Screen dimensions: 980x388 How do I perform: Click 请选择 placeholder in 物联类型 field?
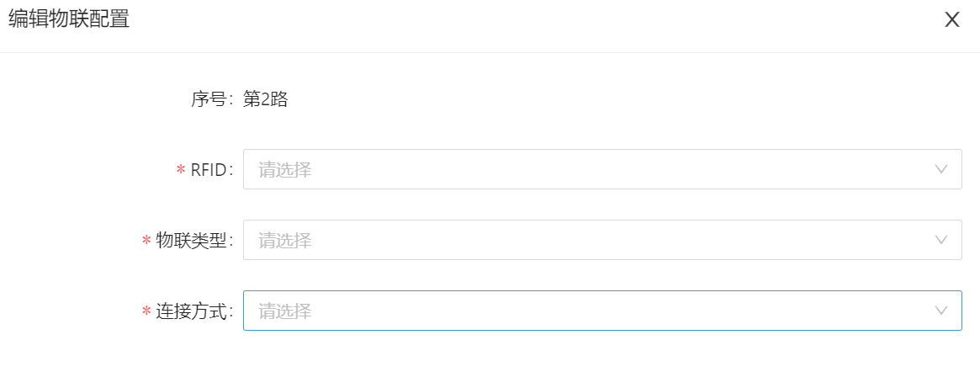[x=285, y=241]
